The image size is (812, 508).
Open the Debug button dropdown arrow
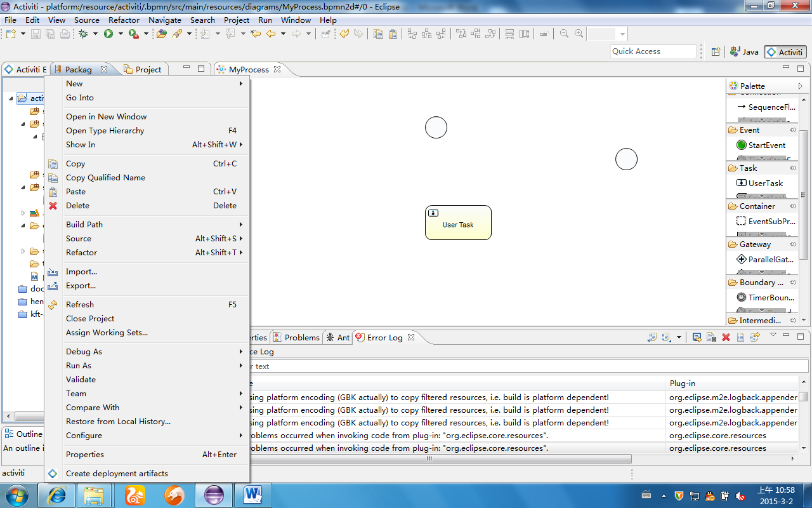[x=95, y=34]
